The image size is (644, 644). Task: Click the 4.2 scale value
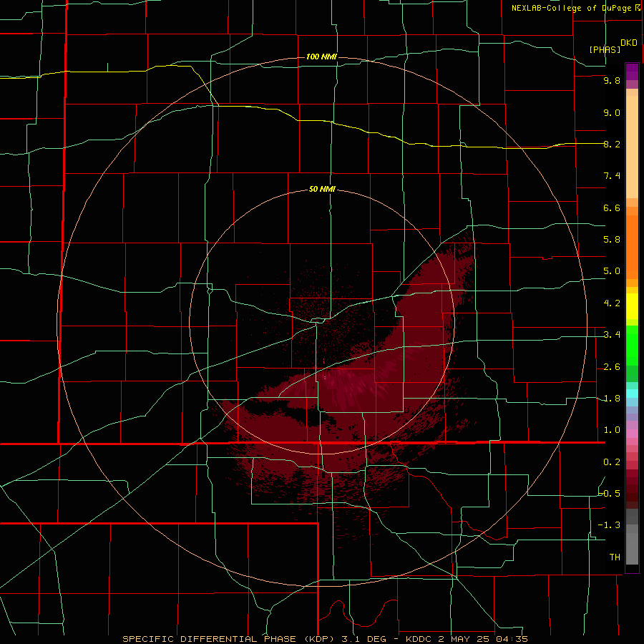click(612, 303)
